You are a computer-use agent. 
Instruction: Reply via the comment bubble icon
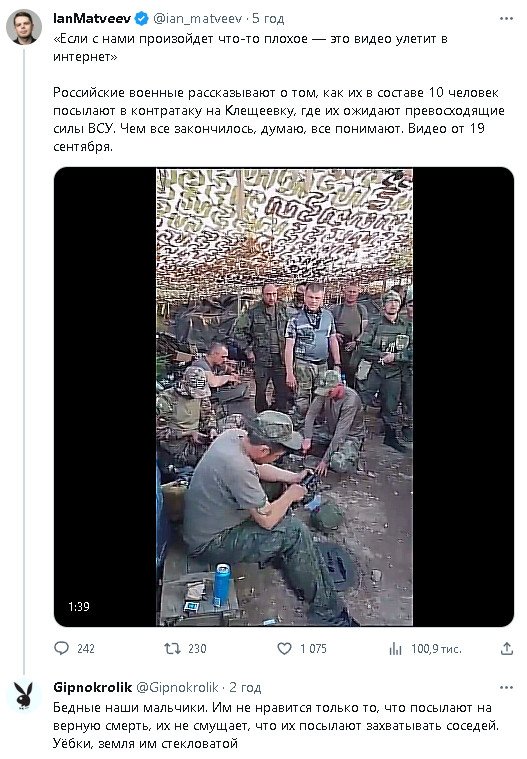(61, 648)
